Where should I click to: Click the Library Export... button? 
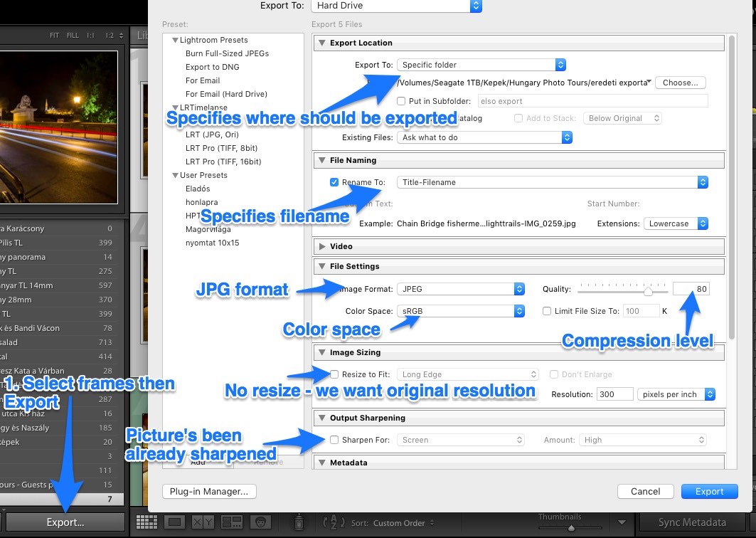[65, 522]
